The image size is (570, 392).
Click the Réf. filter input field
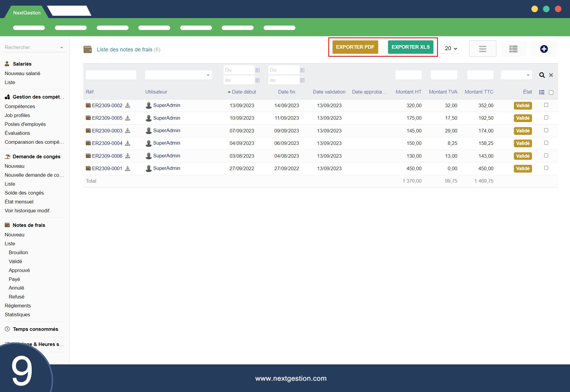click(x=111, y=75)
